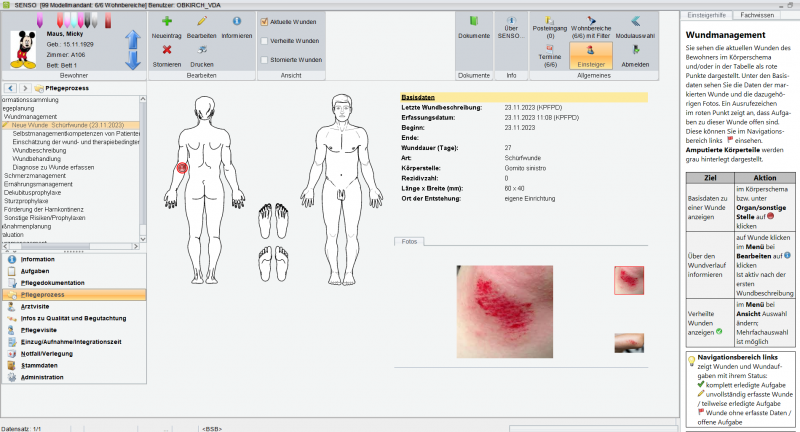The width and height of the screenshot is (800, 432).
Task: Click the Informieren info icon
Action: point(237,21)
